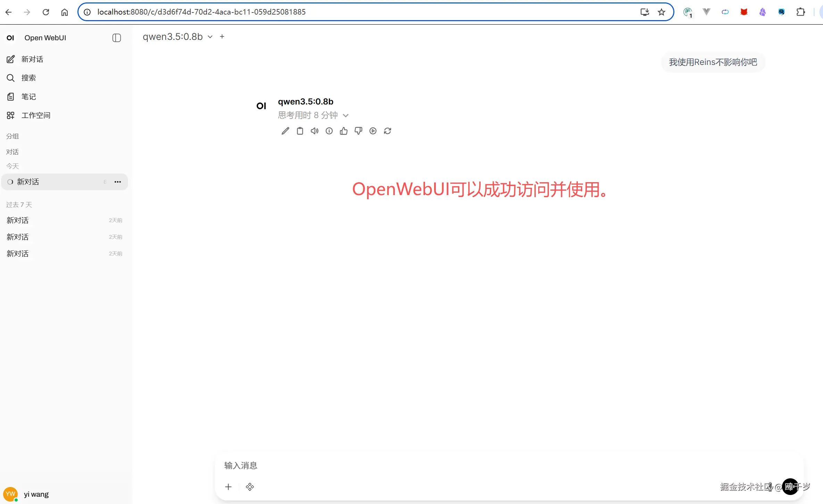Copy the qwen3.5:0.8b response

tap(300, 131)
